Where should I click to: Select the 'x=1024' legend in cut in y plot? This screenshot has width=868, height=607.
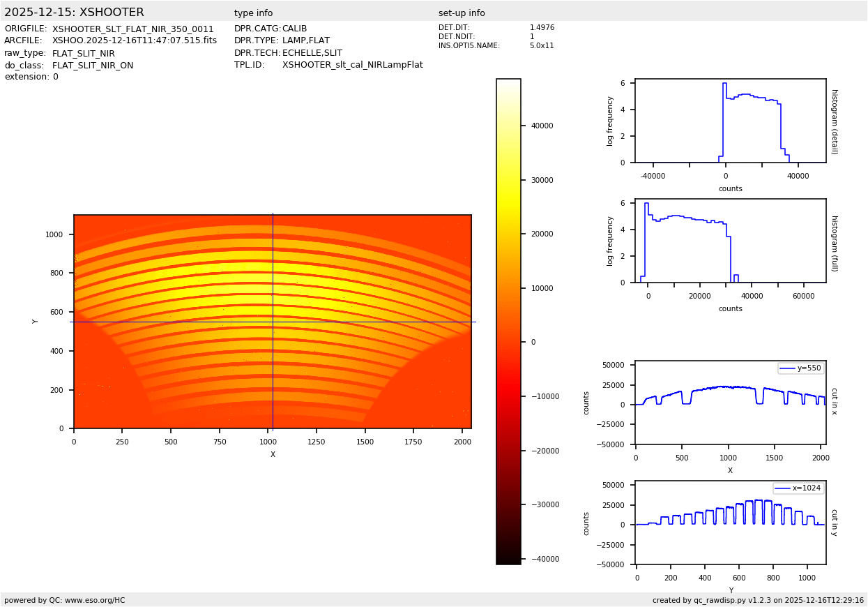coord(798,488)
